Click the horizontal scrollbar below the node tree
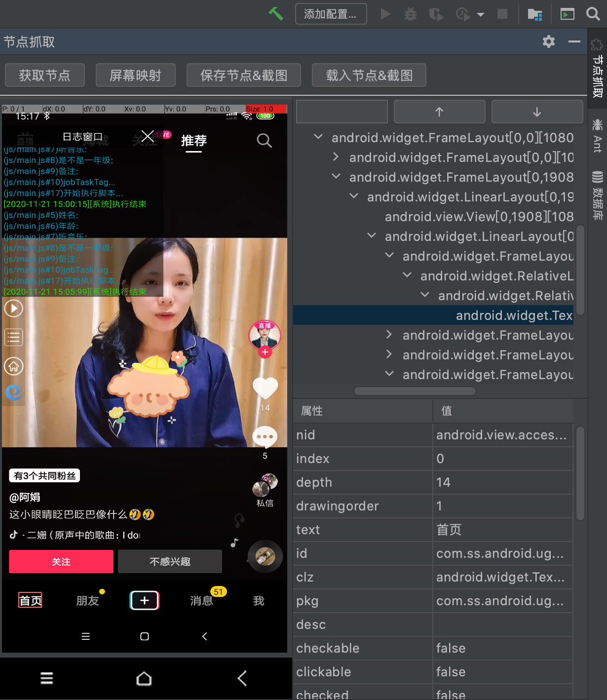 [x=415, y=390]
